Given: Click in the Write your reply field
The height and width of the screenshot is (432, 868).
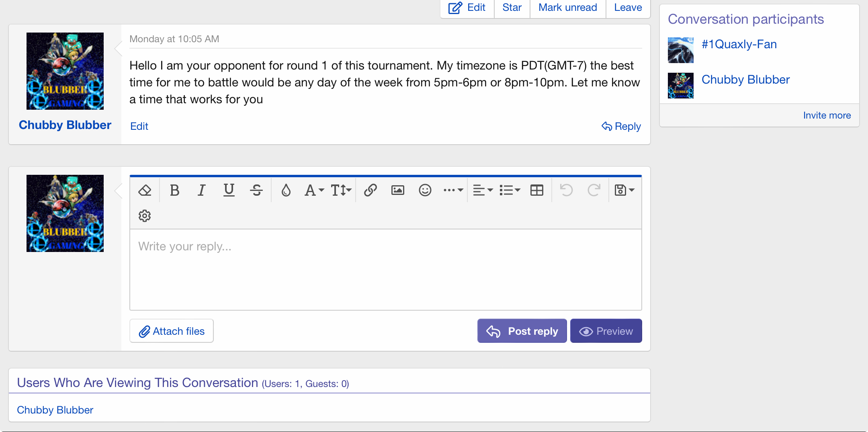Looking at the screenshot, I should pos(385,269).
